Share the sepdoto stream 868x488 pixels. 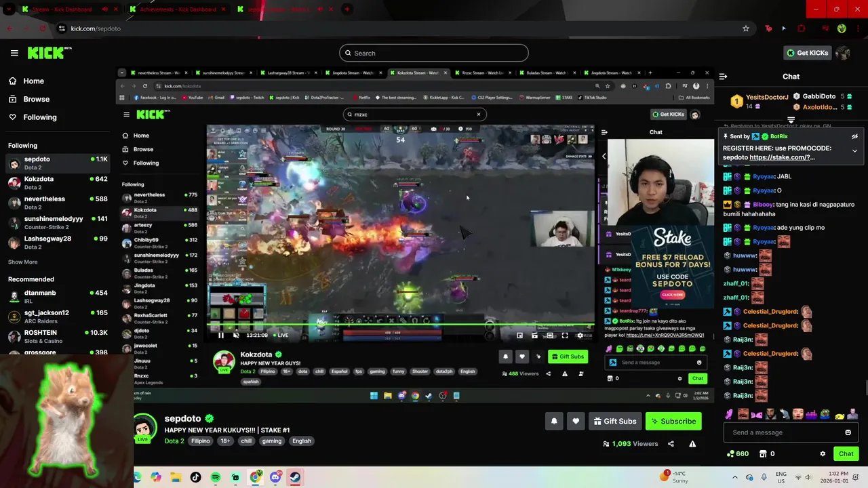(671, 444)
